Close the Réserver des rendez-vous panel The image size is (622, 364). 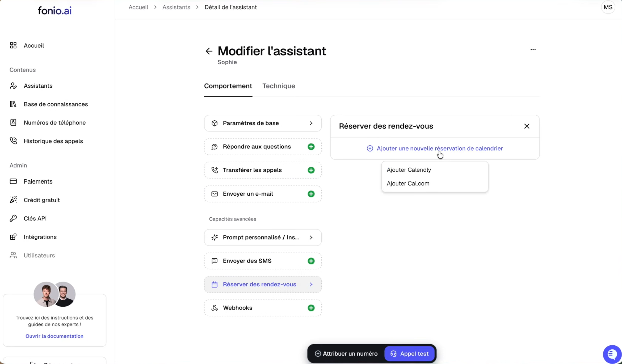[527, 126]
